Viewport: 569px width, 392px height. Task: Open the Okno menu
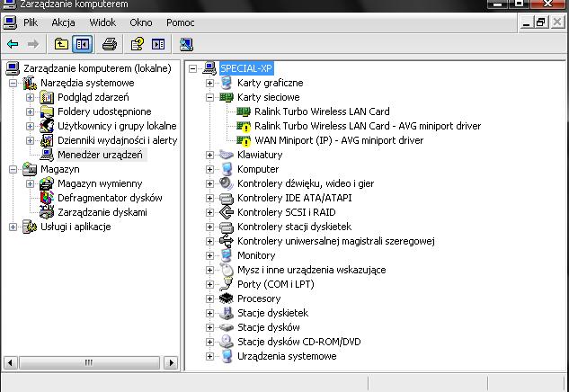[141, 22]
